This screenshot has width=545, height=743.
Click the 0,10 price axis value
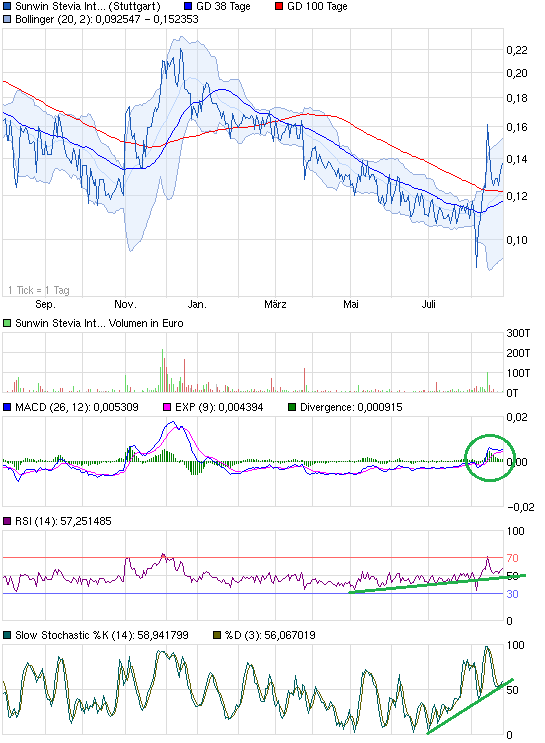[517, 240]
